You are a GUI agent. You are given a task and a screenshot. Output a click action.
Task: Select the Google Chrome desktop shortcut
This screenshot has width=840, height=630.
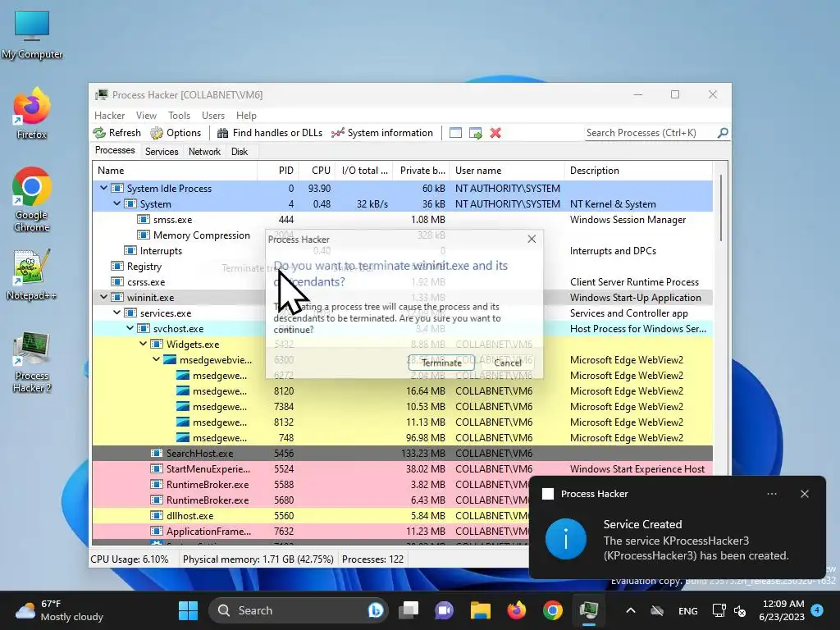coord(32,200)
